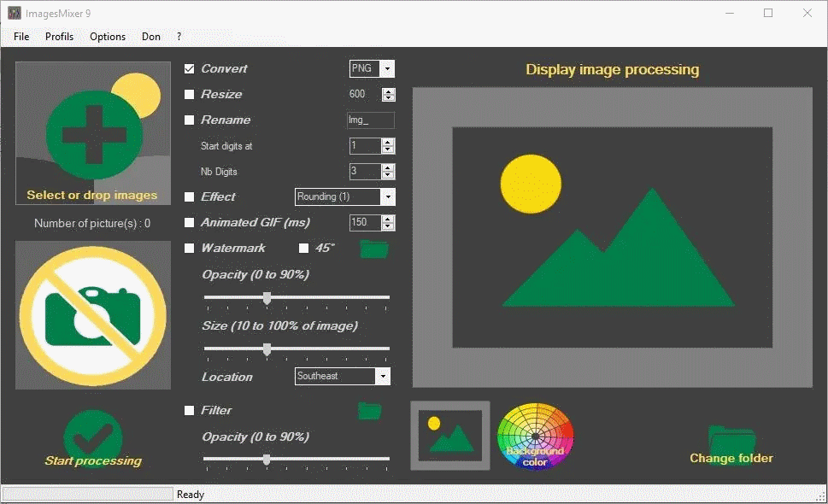Enable the Filter checkbox
This screenshot has width=828, height=504.
pyautogui.click(x=189, y=411)
